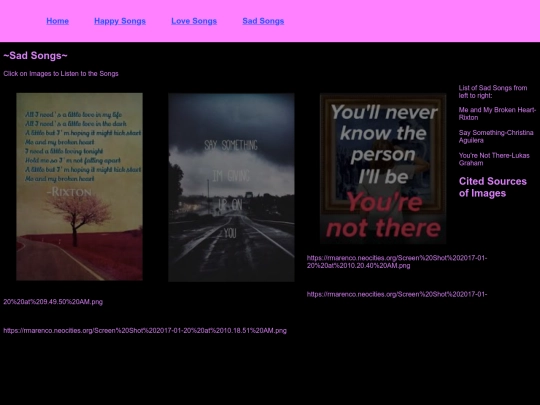Go to the Happy Songs page
This screenshot has height=405, width=540.
coord(120,21)
